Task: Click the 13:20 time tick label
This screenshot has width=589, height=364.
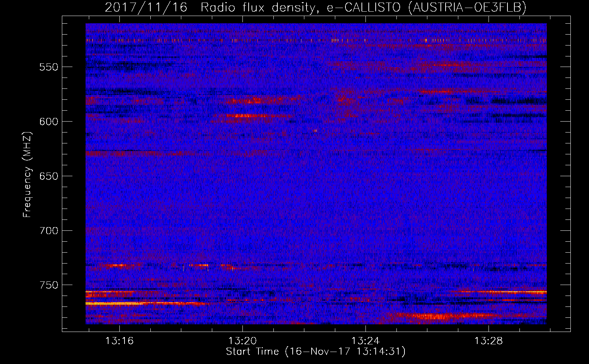Action: 242,341
